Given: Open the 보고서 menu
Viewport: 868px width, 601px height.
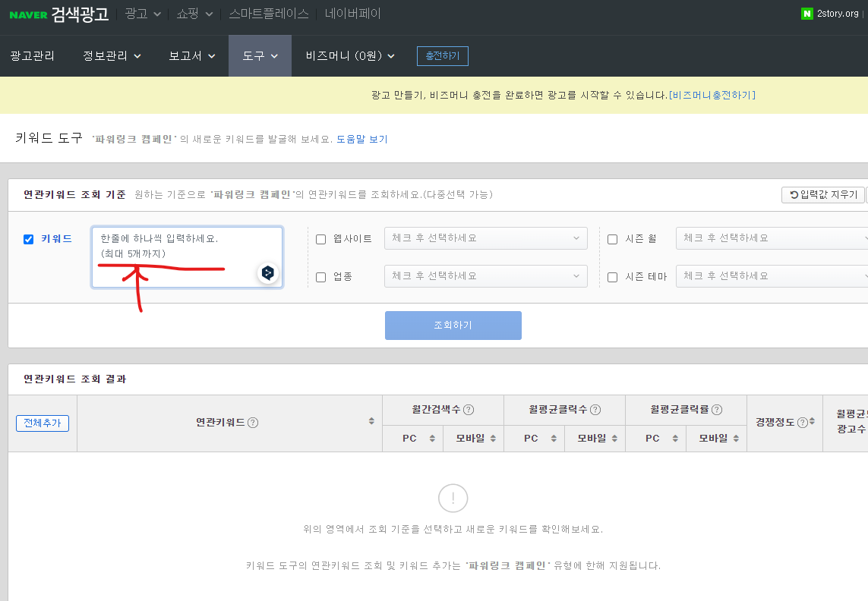Looking at the screenshot, I should point(186,55).
